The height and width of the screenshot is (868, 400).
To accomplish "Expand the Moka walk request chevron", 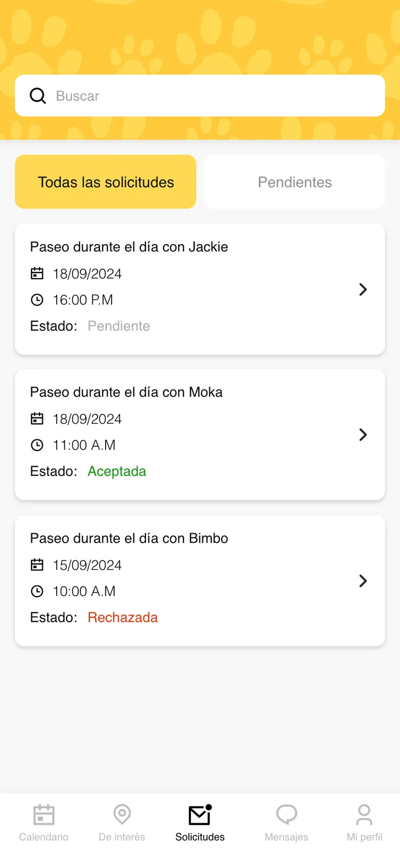I will [x=363, y=434].
